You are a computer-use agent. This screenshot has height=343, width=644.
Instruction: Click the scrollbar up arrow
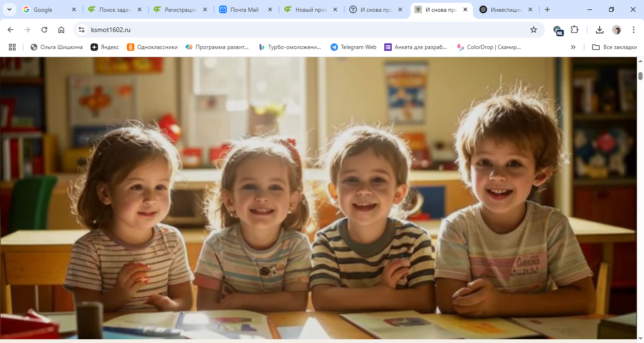(640, 61)
